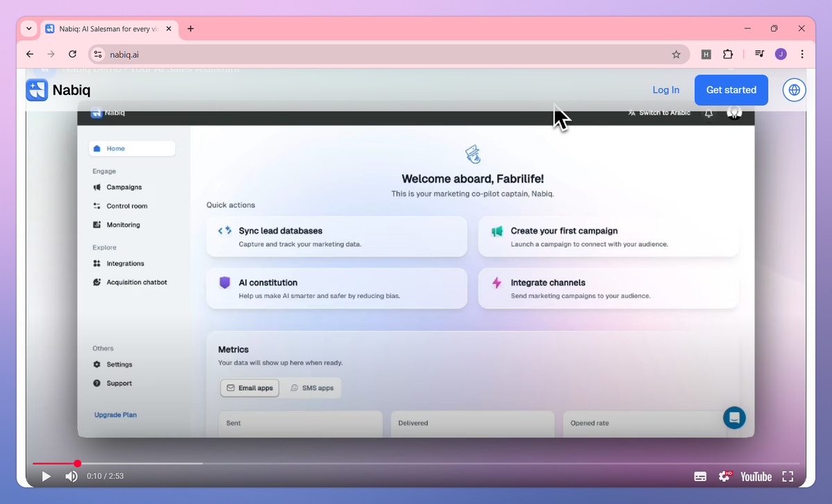Select the Nabiq AI Salesman browser tab
832x504 pixels.
pyautogui.click(x=110, y=28)
